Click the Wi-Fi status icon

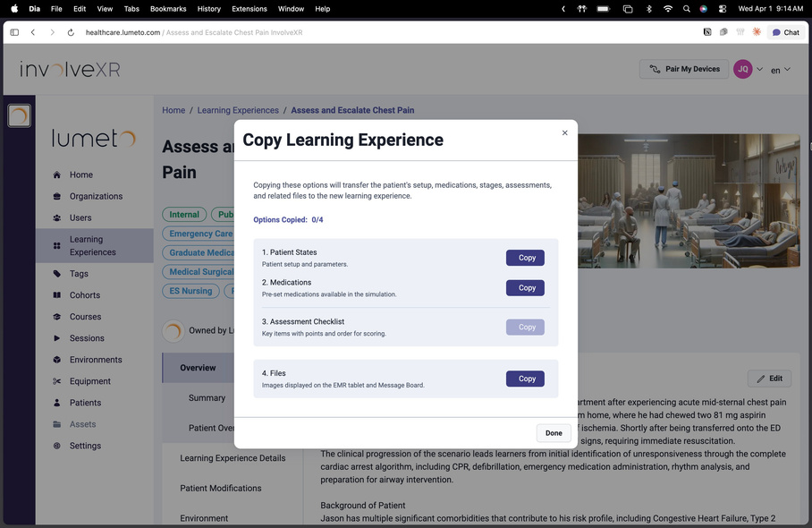point(668,9)
